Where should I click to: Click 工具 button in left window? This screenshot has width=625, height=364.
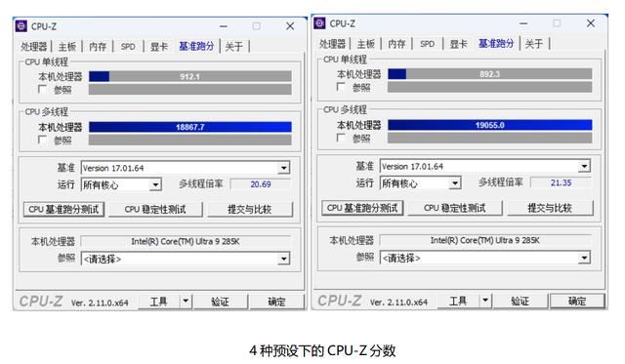point(159,302)
